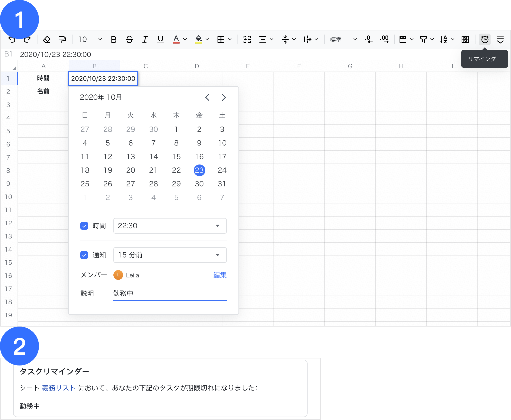Screen dimensions: 511x420
Task: Select September 27 greyed date
Action: tap(85, 129)
